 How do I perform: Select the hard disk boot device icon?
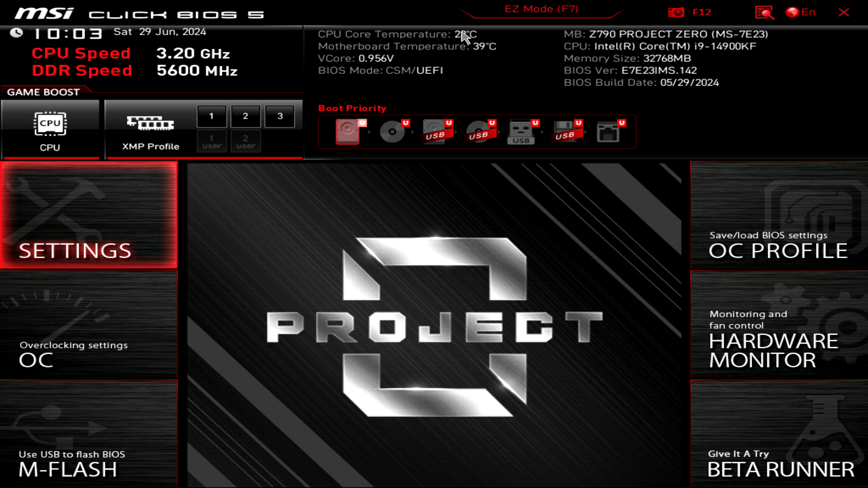347,132
